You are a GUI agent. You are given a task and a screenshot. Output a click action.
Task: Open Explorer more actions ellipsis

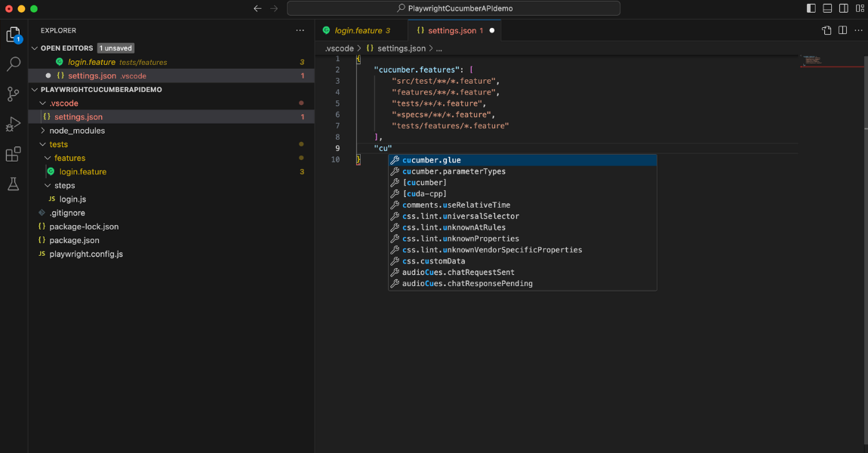point(300,31)
